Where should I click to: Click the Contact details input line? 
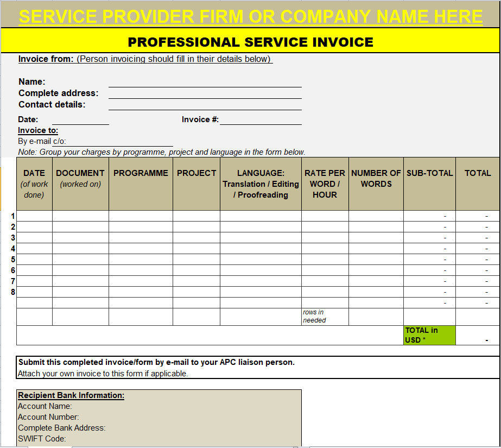tap(205, 105)
